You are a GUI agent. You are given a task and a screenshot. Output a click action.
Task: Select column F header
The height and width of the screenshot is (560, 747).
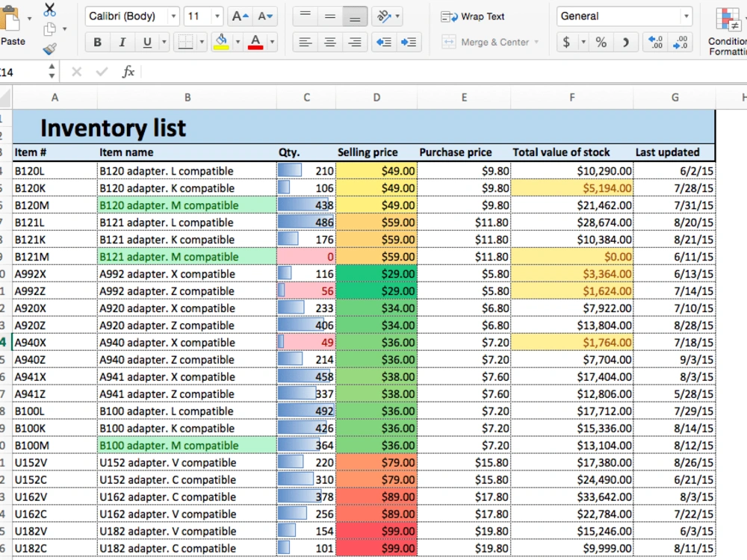tap(571, 98)
